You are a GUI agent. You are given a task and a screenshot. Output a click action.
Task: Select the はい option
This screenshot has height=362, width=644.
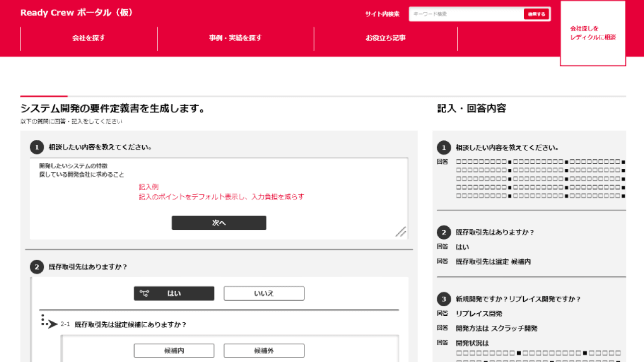[x=174, y=294]
